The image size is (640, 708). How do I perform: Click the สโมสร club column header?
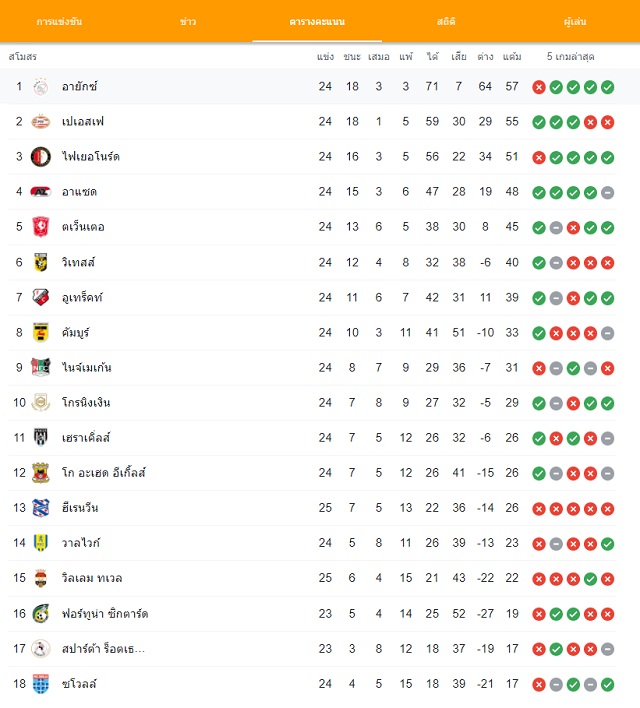(23, 57)
